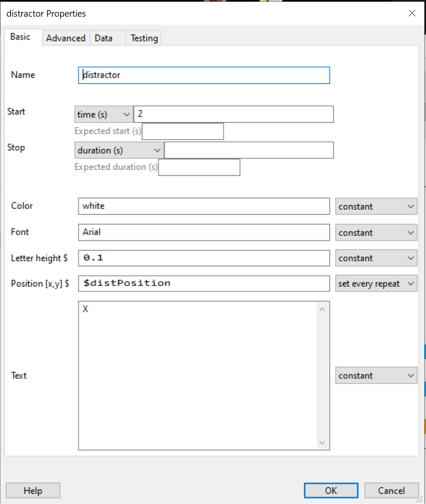The image size is (426, 504).
Task: Confirm with the OK button
Action: 331,490
